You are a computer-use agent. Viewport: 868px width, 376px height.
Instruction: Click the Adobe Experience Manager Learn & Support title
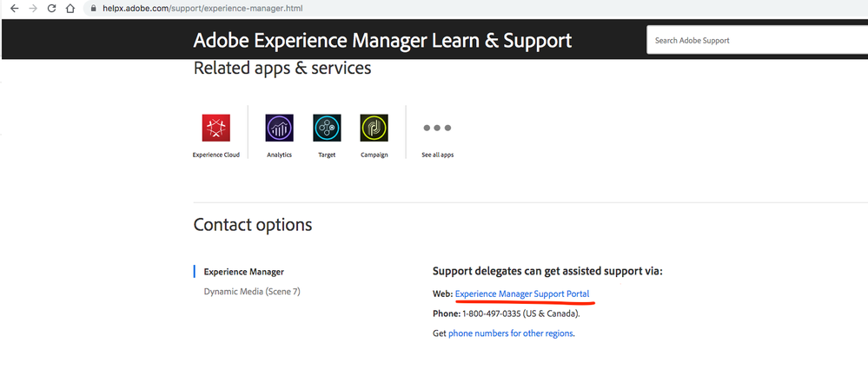point(382,40)
